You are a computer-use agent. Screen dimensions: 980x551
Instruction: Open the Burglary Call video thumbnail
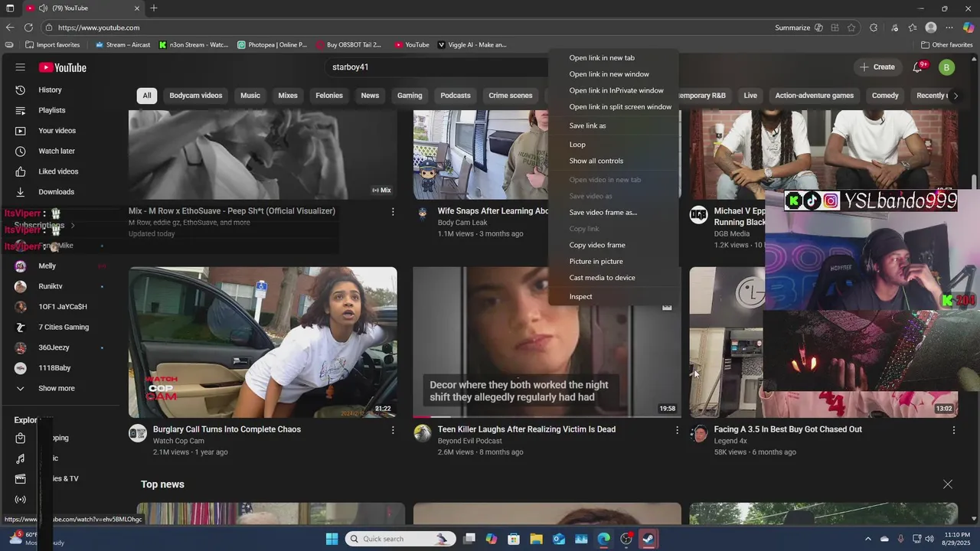point(263,342)
